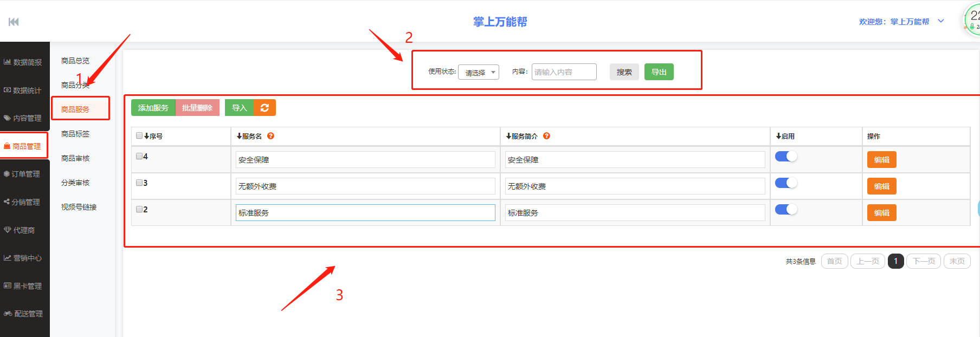980x337 pixels.
Task: Tick the select-all checkbox in 序号 header
Action: pos(139,136)
